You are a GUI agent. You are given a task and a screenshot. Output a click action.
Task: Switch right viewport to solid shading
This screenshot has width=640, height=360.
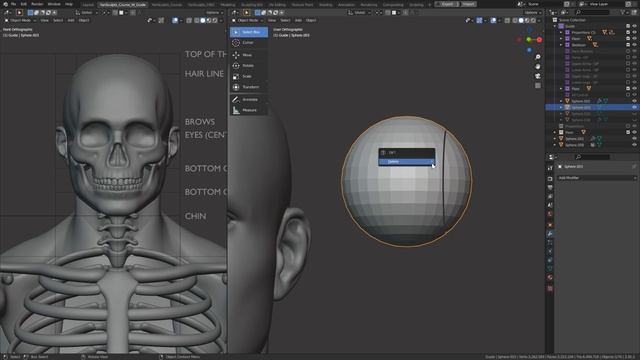click(x=521, y=20)
